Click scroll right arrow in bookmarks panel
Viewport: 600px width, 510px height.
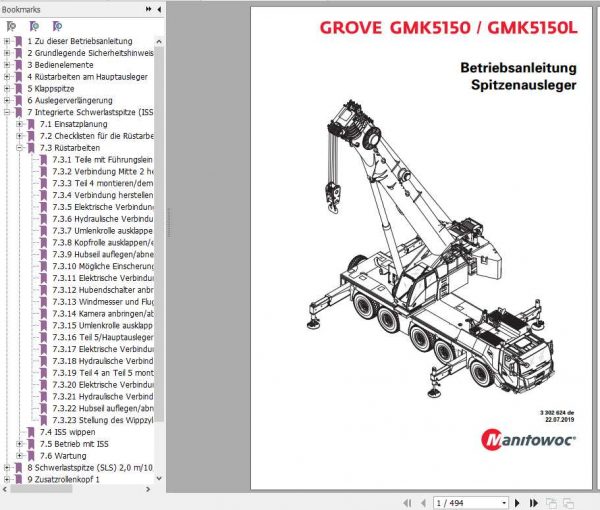click(x=148, y=489)
